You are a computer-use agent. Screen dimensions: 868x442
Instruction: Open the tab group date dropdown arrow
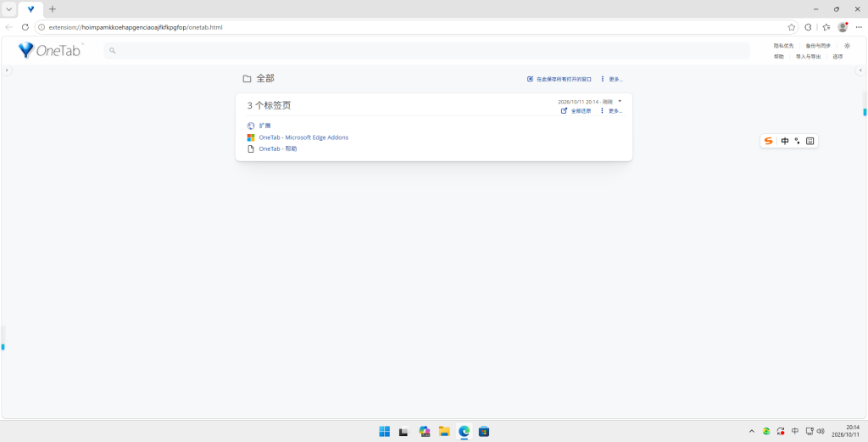click(x=620, y=101)
